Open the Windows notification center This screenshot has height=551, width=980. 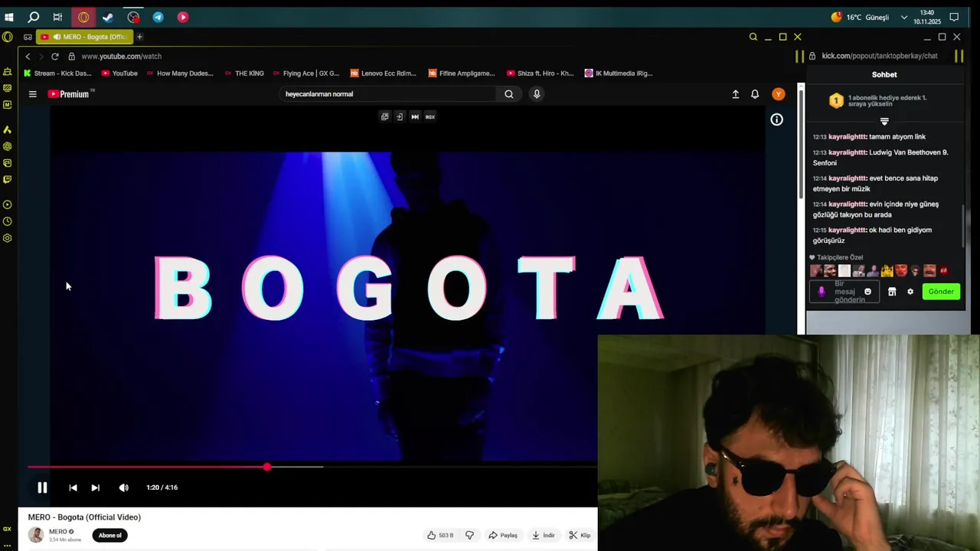pos(954,17)
